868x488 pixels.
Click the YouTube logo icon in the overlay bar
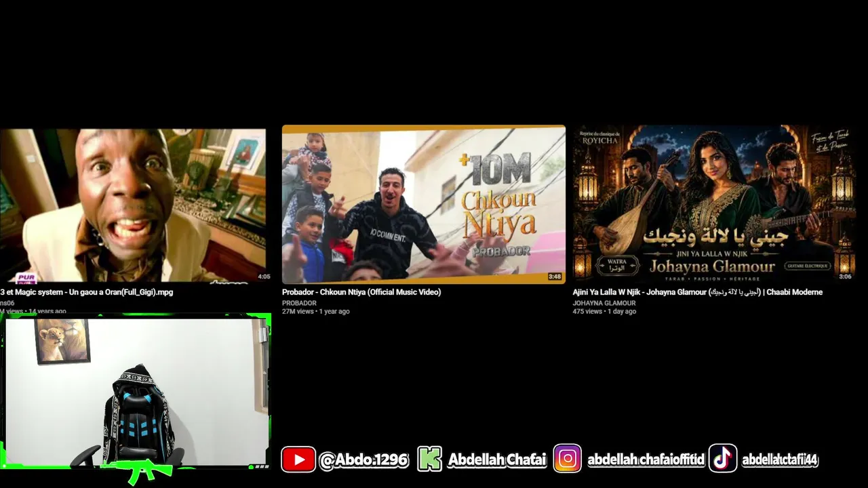pyautogui.click(x=298, y=460)
